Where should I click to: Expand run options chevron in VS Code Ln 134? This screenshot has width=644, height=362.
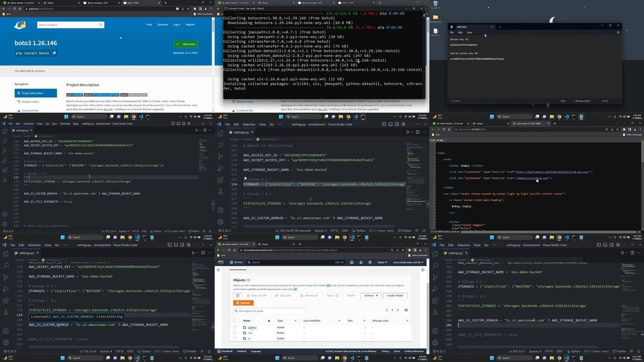[x=412, y=132]
